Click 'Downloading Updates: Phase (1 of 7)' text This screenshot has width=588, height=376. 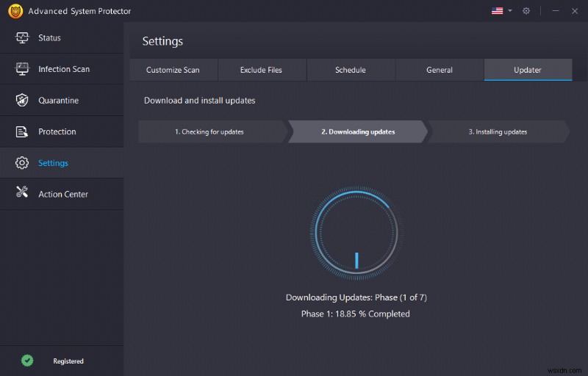[356, 297]
